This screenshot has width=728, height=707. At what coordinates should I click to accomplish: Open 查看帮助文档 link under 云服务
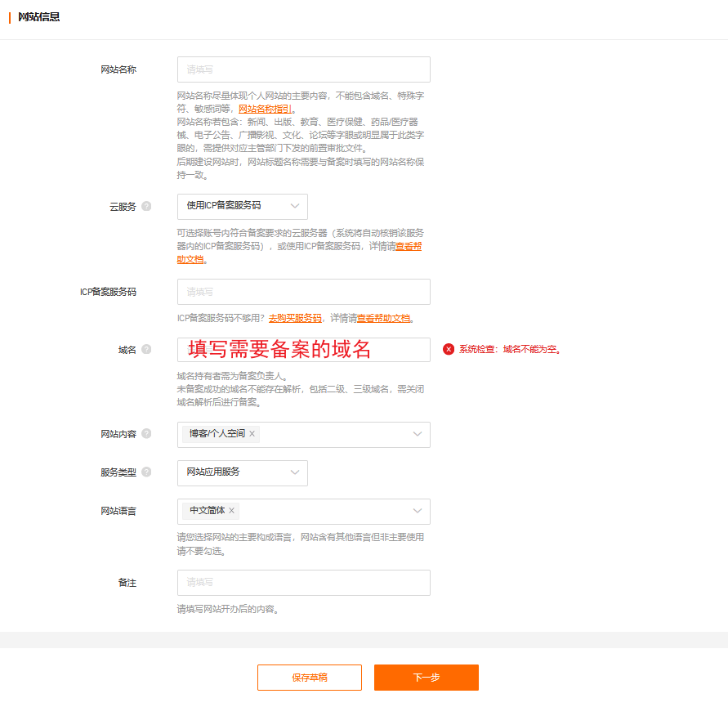409,247
